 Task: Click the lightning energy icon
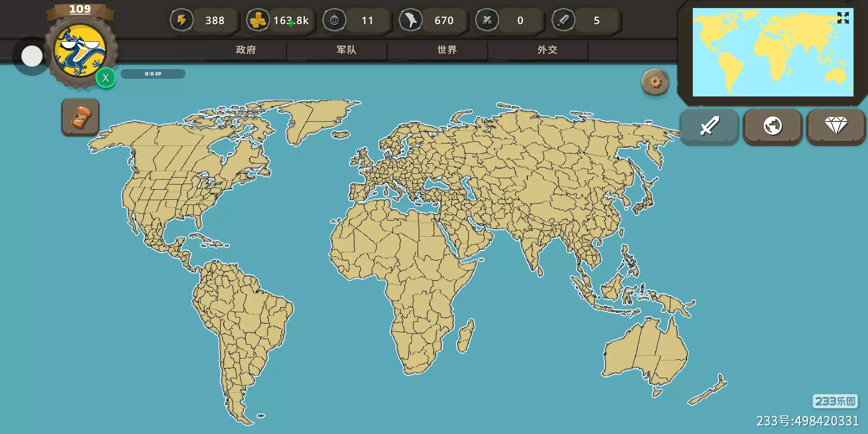click(182, 20)
